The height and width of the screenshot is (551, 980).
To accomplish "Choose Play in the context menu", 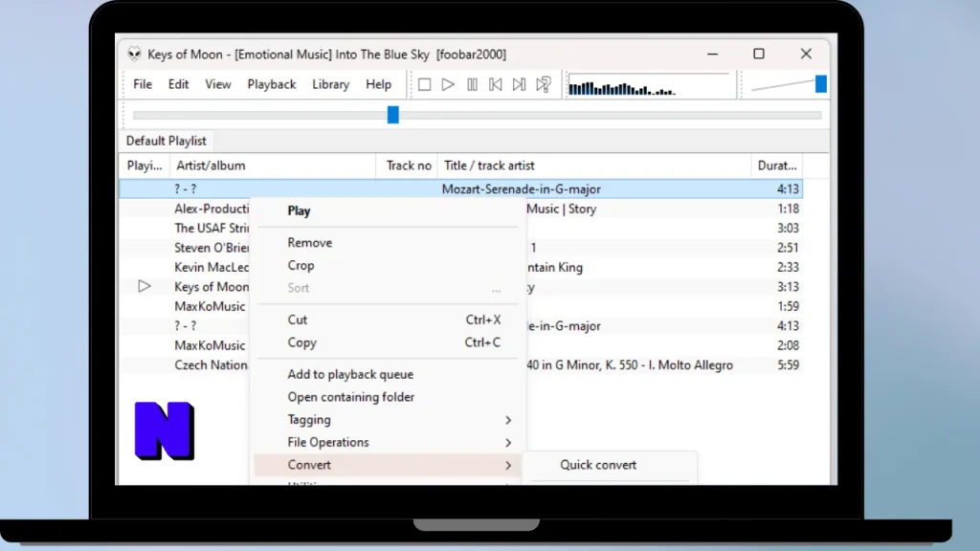I will pyautogui.click(x=388, y=210).
